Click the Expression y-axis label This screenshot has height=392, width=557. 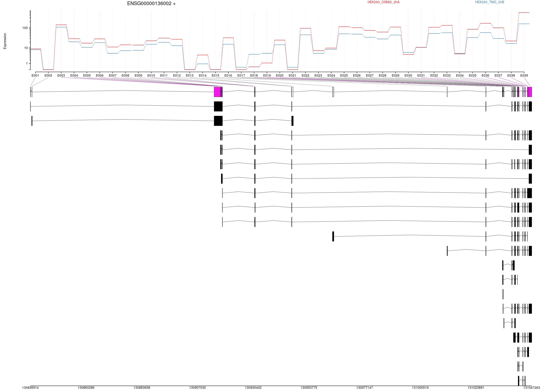(5, 41)
